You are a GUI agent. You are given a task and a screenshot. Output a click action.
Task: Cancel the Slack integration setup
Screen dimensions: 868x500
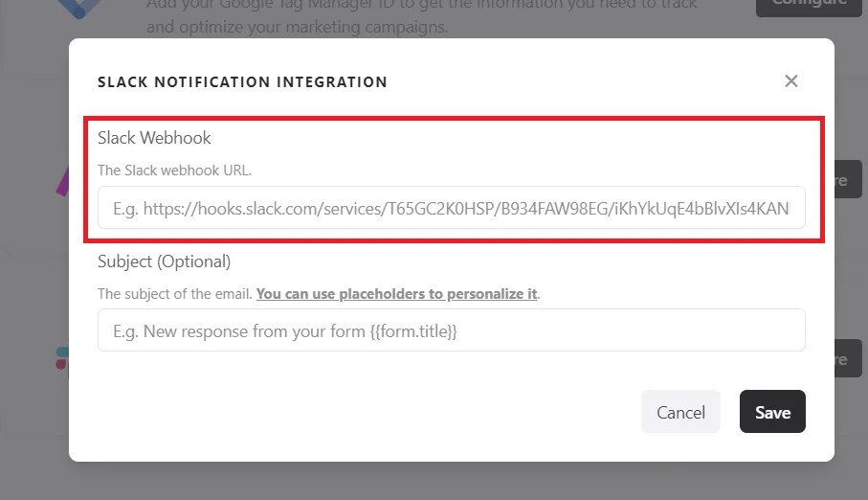click(x=680, y=412)
